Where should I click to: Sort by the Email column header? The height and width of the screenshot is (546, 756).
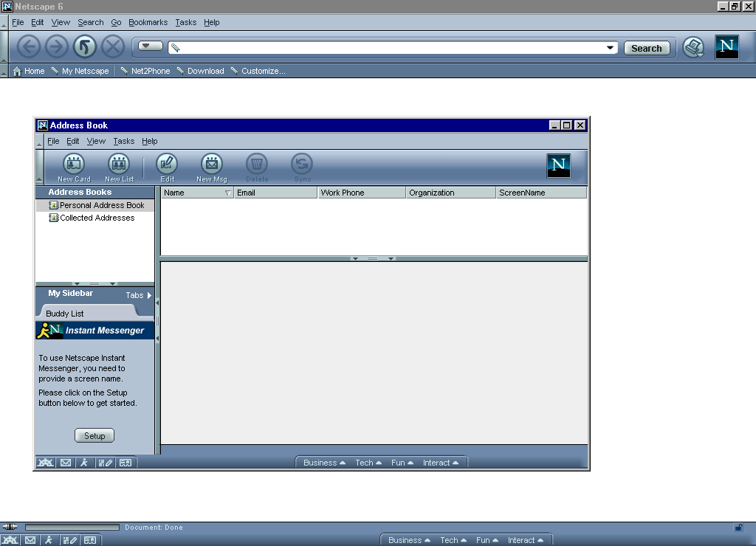click(276, 193)
